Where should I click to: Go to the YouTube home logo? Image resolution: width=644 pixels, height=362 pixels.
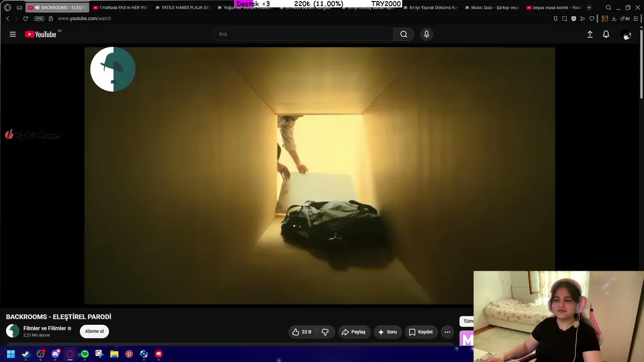[x=41, y=34]
